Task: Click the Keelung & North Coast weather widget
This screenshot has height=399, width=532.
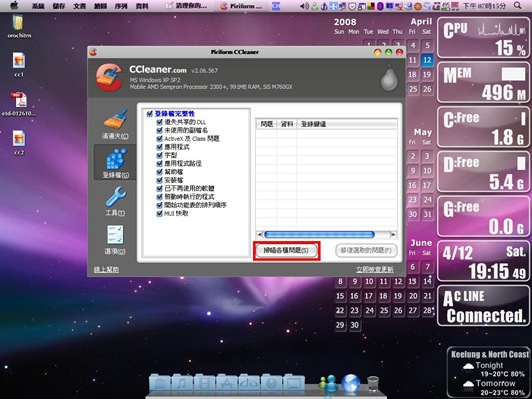Action: 490,373
